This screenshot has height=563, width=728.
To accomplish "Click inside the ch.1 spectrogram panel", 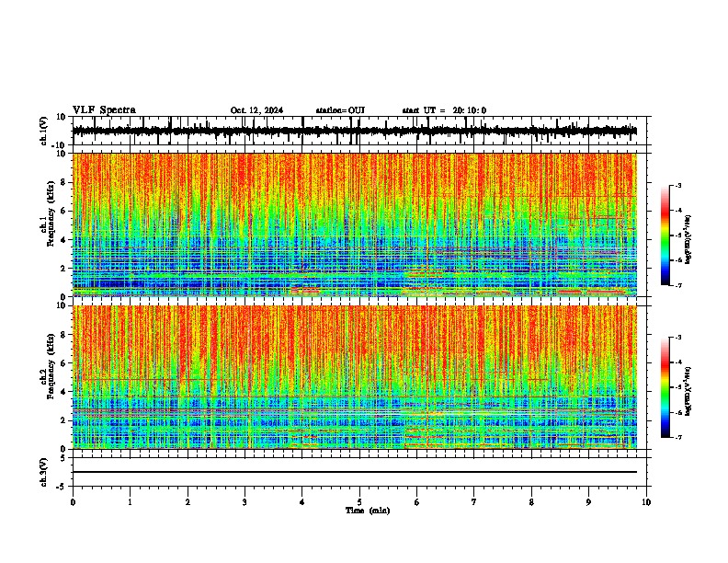I will coord(355,224).
